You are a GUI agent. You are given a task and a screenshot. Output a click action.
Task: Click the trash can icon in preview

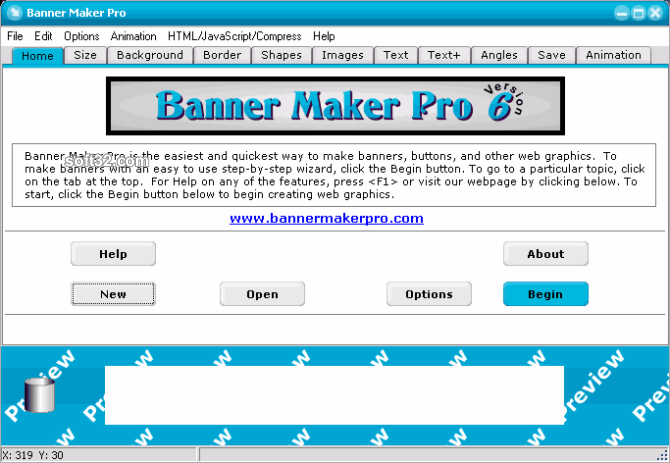click(39, 395)
